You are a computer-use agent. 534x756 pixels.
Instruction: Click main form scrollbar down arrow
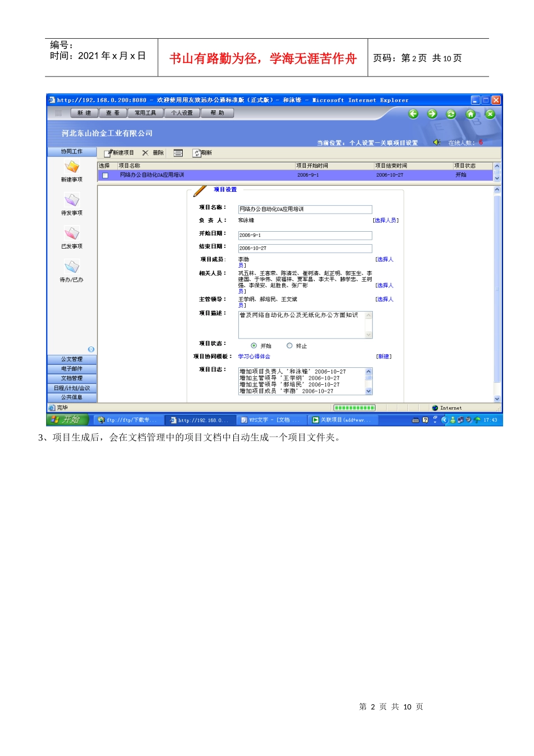pyautogui.click(x=497, y=399)
